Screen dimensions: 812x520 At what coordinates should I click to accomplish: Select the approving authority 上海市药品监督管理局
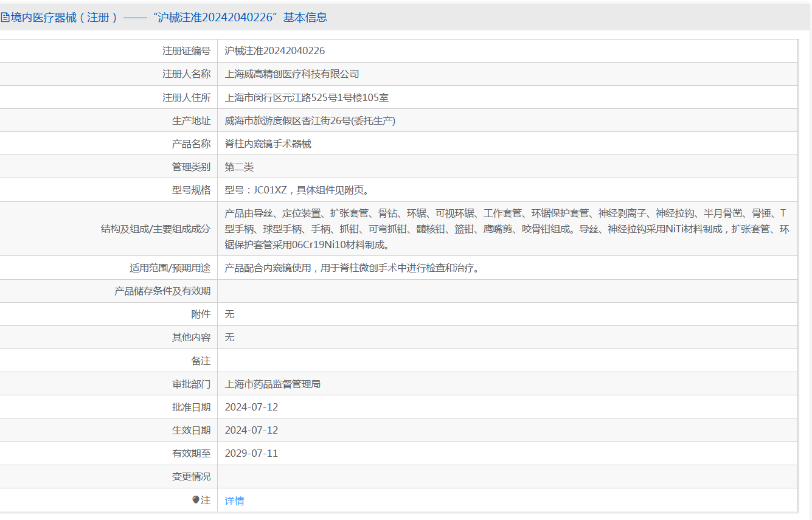tap(272, 384)
